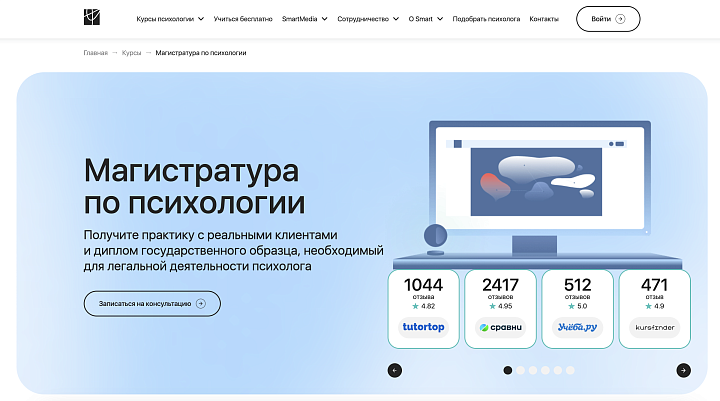Expand the Курсы психологии dropdown
The height and width of the screenshot is (401, 720).
point(170,19)
